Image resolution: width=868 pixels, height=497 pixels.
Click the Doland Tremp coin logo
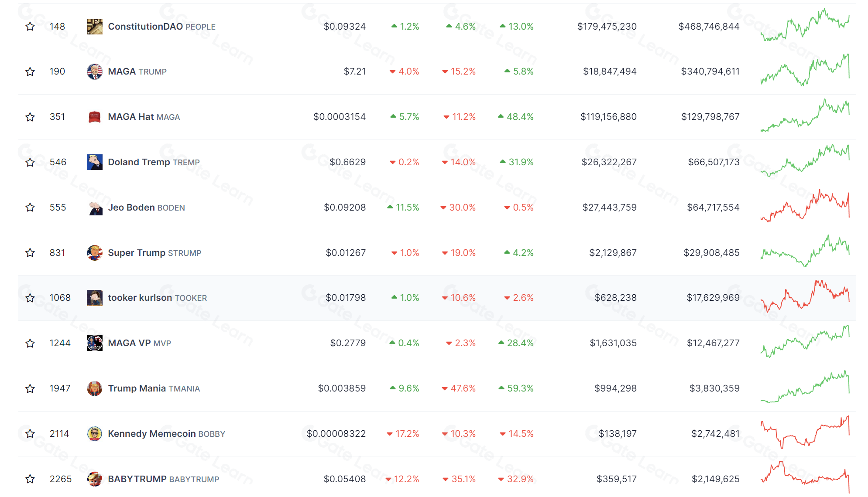94,162
